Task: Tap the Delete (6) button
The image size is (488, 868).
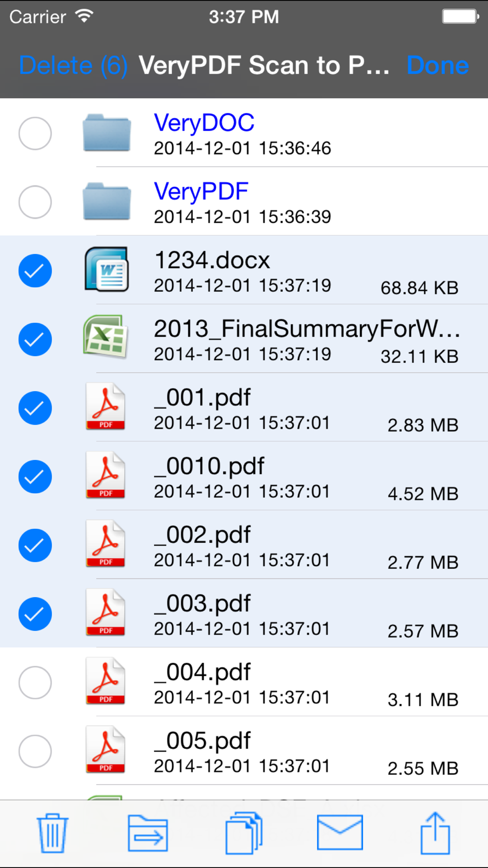Action: 74,65
